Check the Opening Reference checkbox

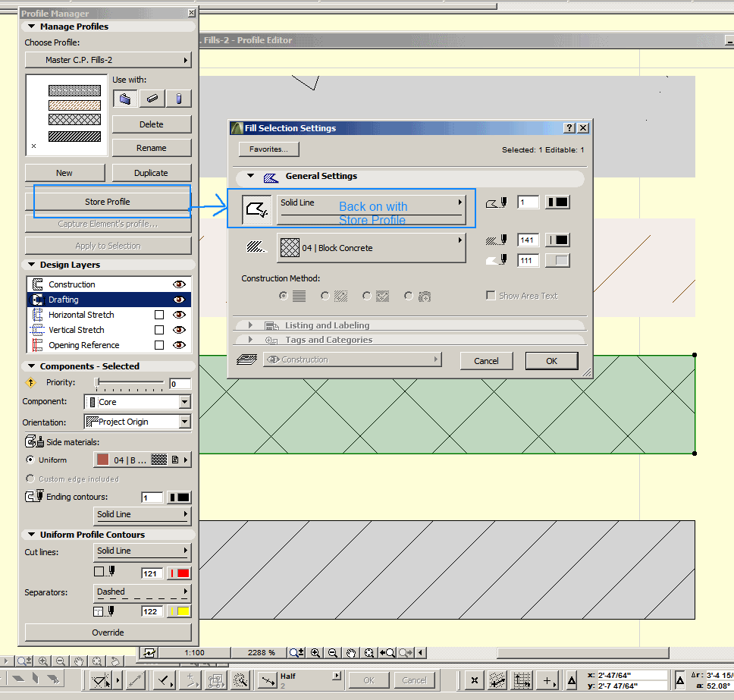[x=159, y=345]
